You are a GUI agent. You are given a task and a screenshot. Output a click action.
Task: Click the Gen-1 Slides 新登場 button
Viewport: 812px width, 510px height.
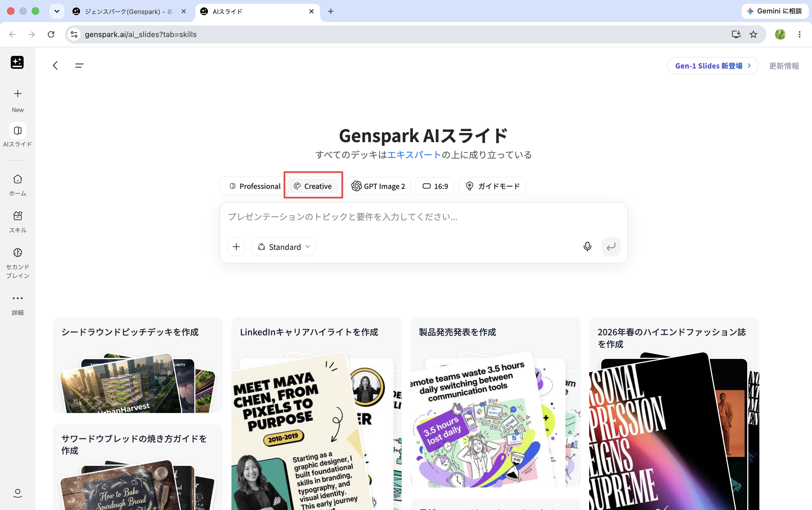(713, 66)
